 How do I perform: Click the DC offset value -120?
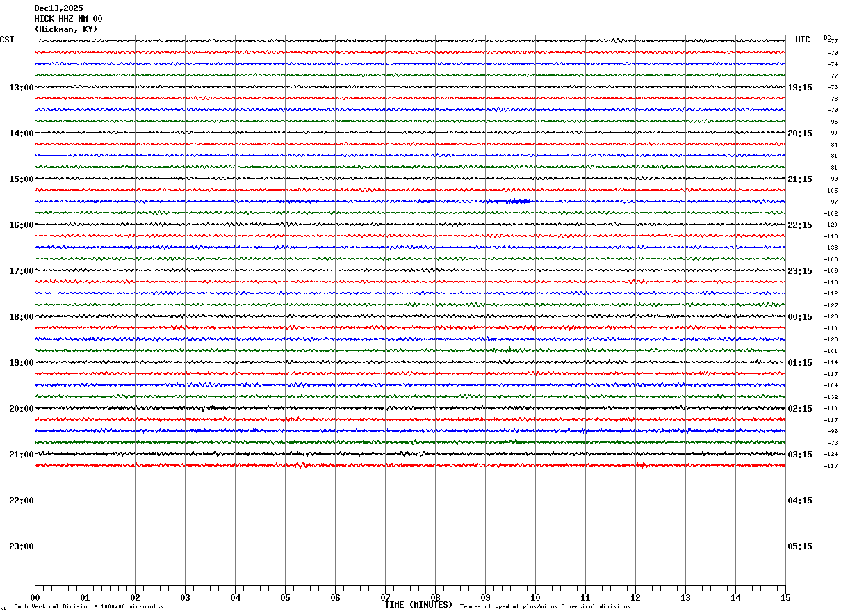(831, 225)
